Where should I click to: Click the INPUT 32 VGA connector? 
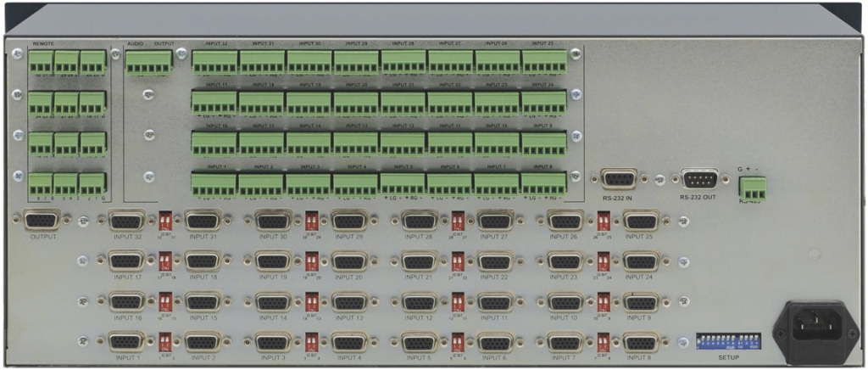tap(126, 221)
